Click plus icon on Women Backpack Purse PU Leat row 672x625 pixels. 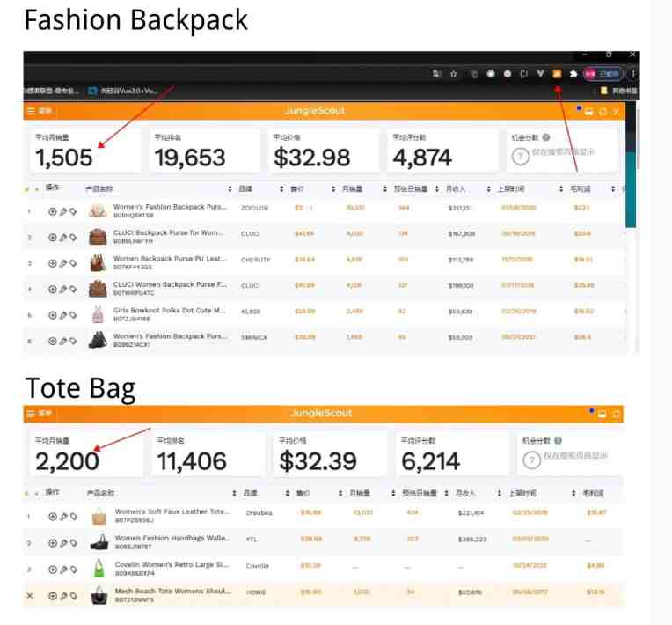52,263
